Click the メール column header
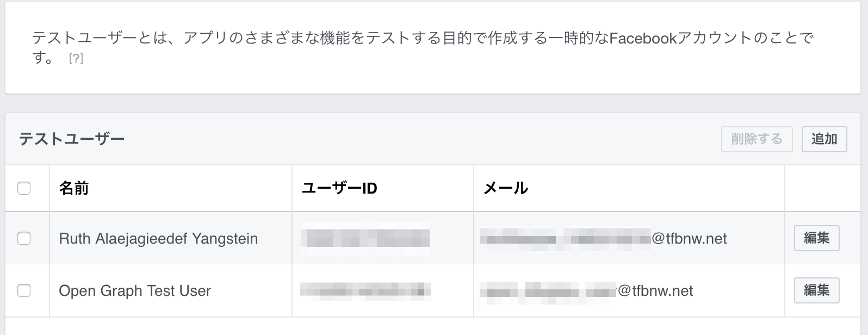The image size is (868, 335). 506,188
